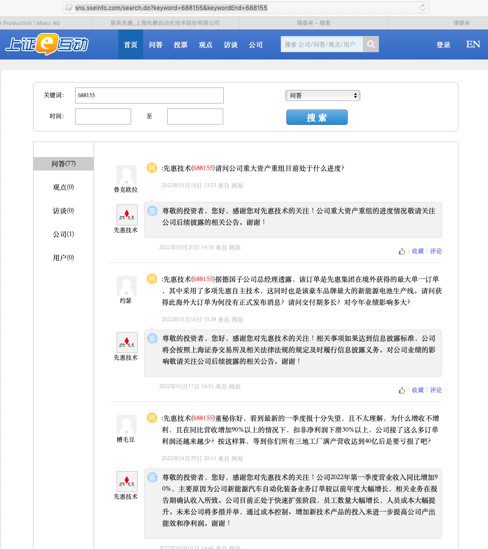Click the blue 搜索 button
Viewport: 488px width, 549px height.
pos(317,117)
